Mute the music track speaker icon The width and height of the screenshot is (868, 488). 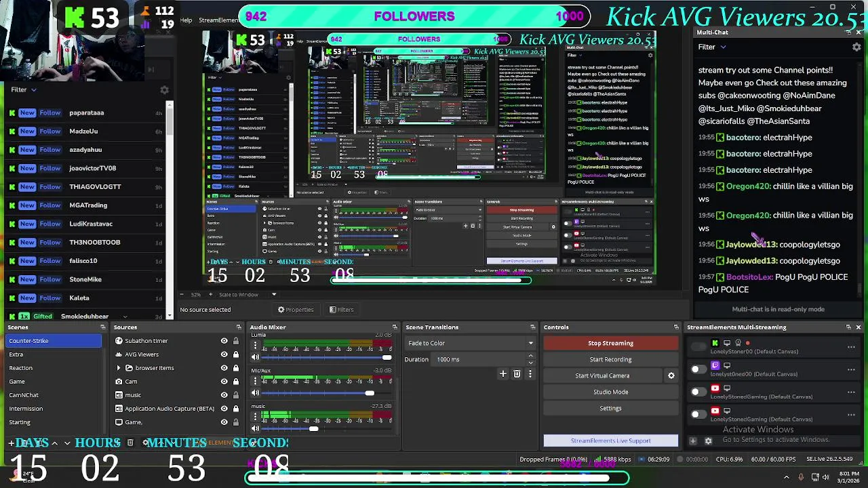tap(256, 428)
